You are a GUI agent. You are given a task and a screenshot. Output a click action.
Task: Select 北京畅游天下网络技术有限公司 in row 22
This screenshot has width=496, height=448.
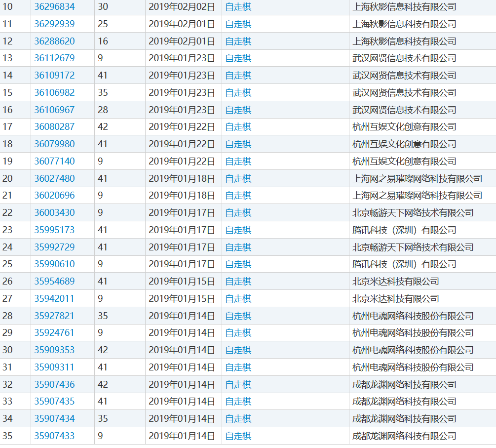click(x=413, y=212)
